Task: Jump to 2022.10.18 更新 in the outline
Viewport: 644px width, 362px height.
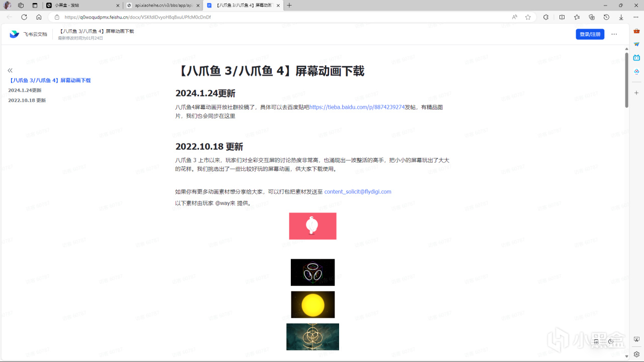Action: click(27, 100)
